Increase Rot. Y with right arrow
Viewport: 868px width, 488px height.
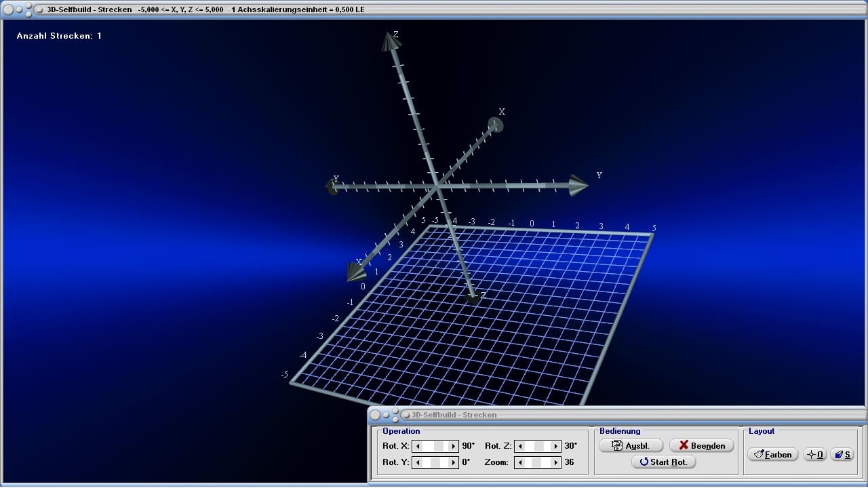(x=453, y=462)
